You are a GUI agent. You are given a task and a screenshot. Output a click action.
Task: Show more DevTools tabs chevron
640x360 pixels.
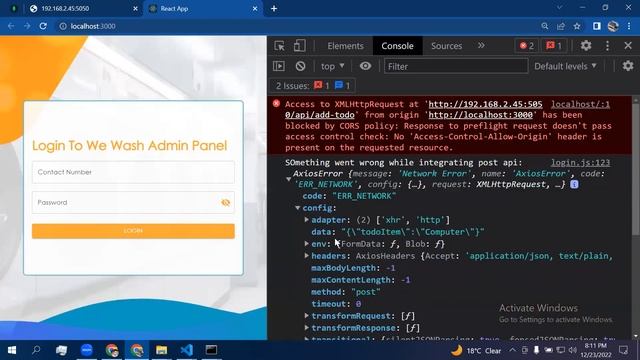481,45
